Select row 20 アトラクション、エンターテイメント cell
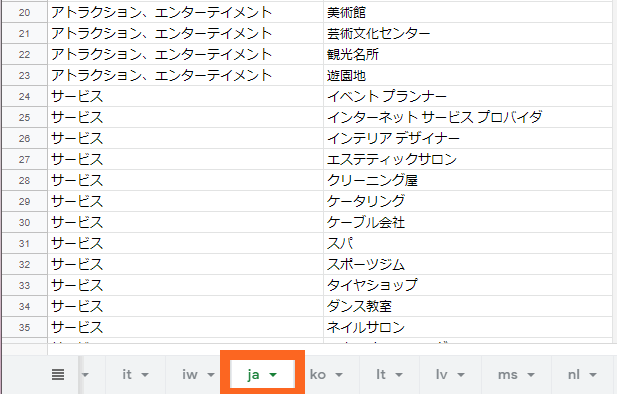The height and width of the screenshot is (394, 617). (185, 13)
